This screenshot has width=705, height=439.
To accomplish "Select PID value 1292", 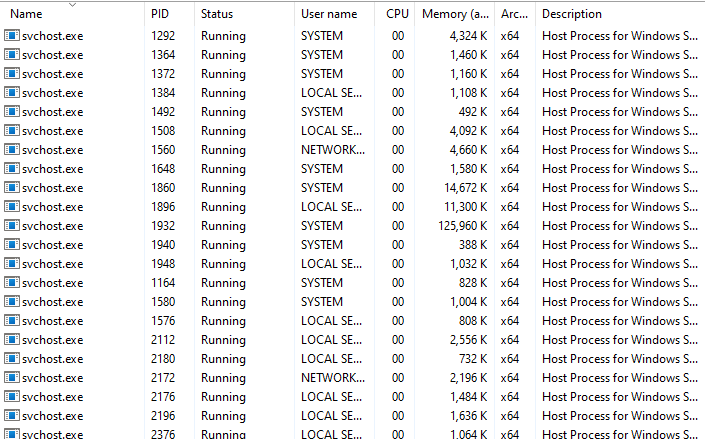I will [163, 36].
